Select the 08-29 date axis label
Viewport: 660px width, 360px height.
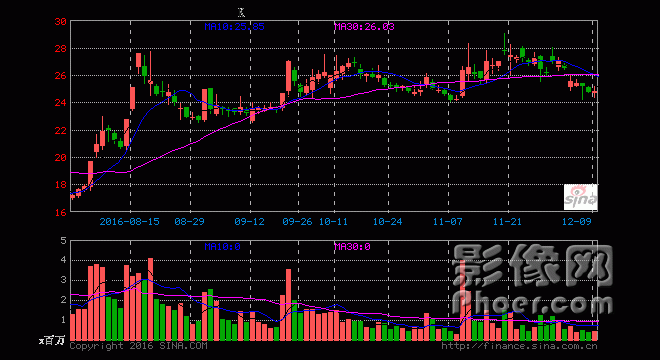(x=189, y=221)
